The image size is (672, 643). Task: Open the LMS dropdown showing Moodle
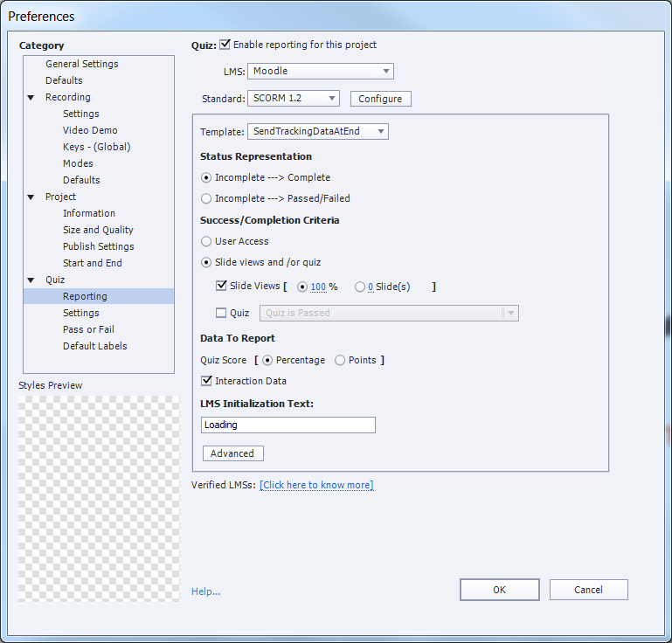[x=320, y=71]
